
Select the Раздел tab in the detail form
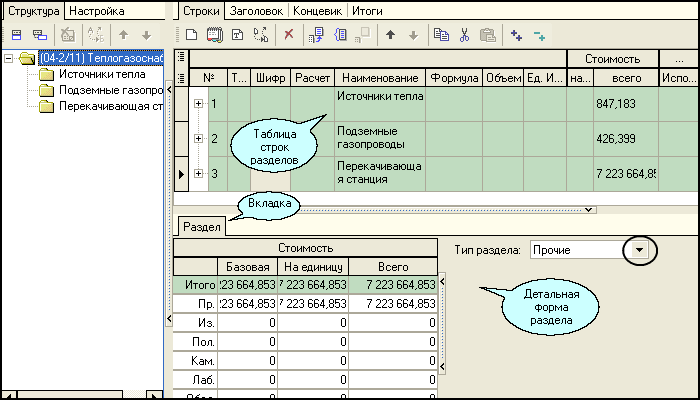pos(202,227)
